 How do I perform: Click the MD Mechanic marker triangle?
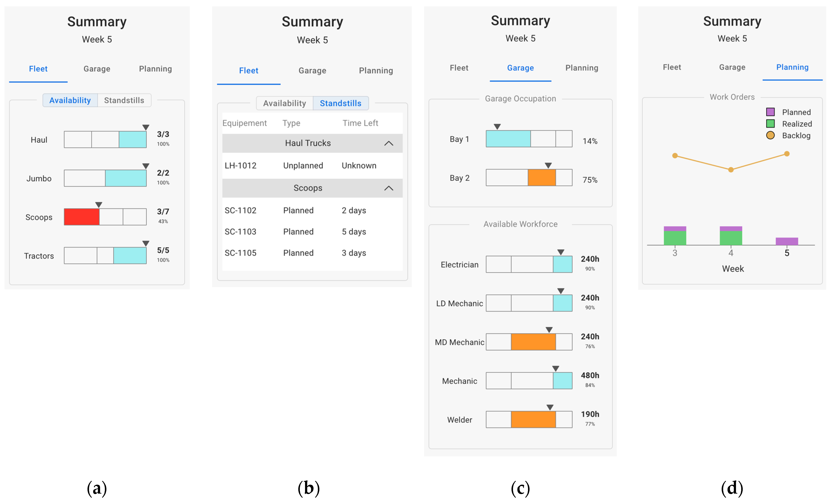(x=549, y=330)
